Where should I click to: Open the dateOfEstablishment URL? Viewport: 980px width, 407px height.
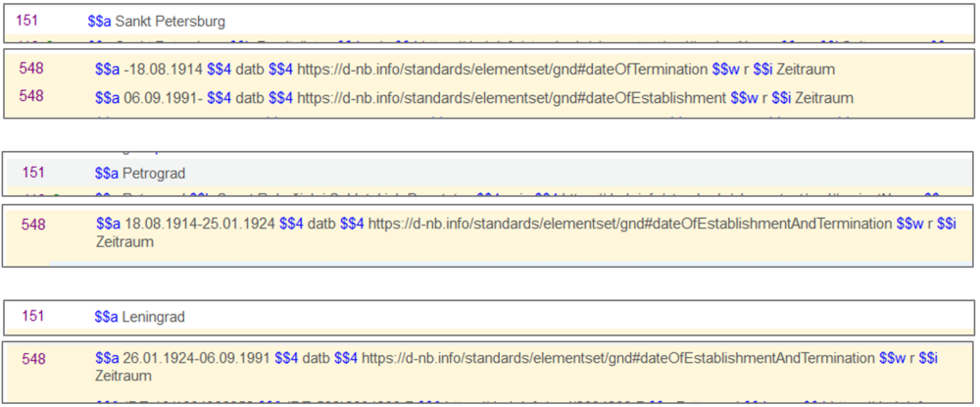(x=512, y=98)
